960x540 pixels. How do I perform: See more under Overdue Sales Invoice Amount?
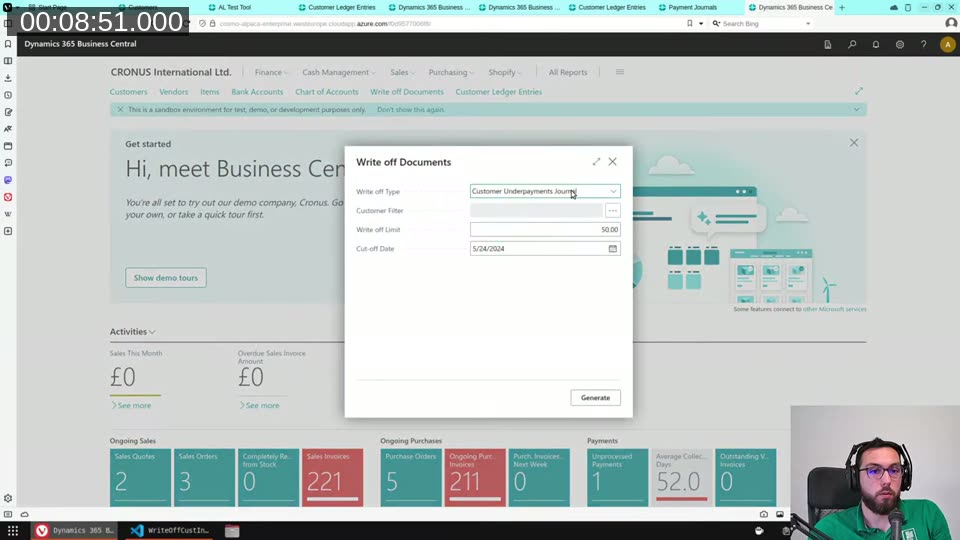pos(259,405)
